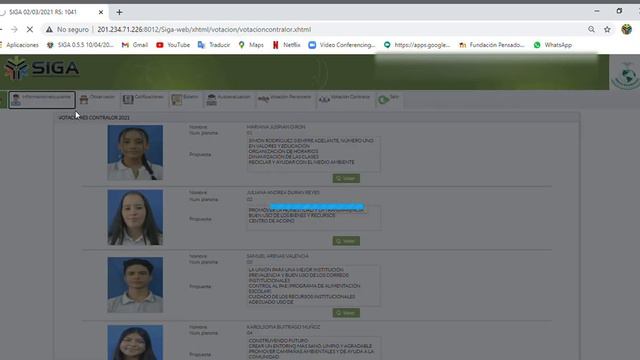Open the Chrome profile avatar
This screenshot has width=640, height=360.
[627, 29]
